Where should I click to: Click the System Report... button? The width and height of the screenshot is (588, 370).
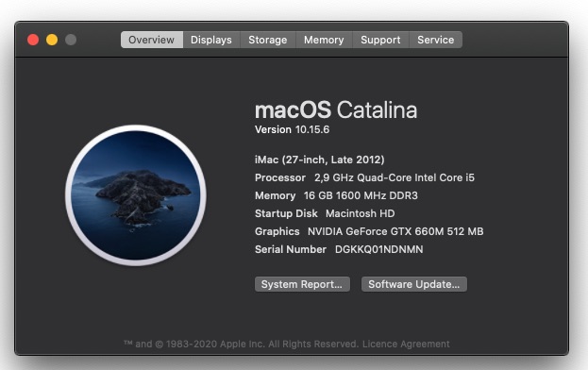coord(302,284)
